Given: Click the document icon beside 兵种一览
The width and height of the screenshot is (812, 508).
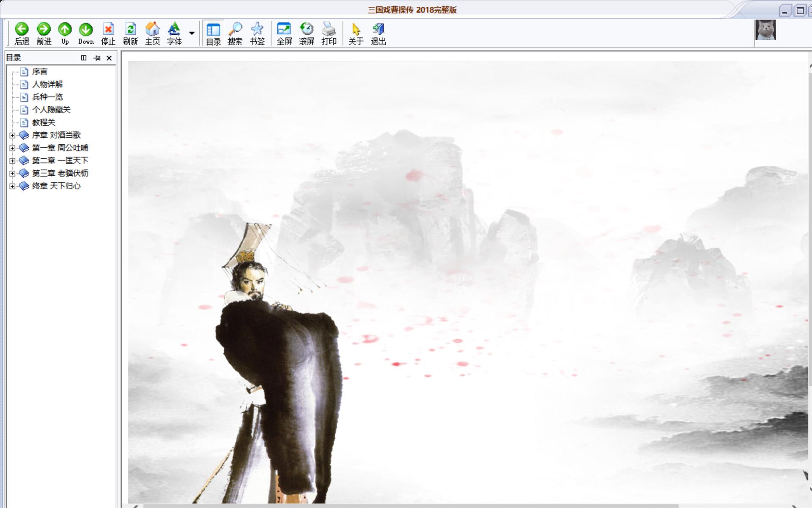Looking at the screenshot, I should tap(25, 97).
